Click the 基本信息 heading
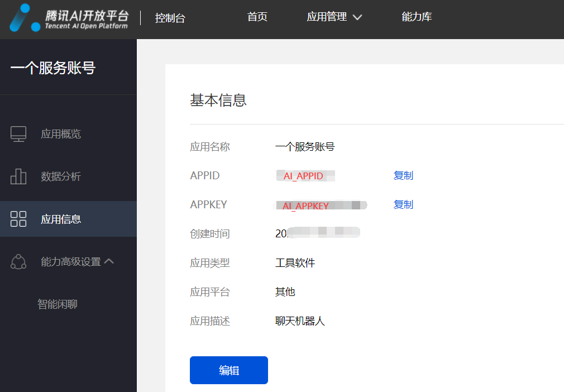564x392 pixels. pos(218,100)
